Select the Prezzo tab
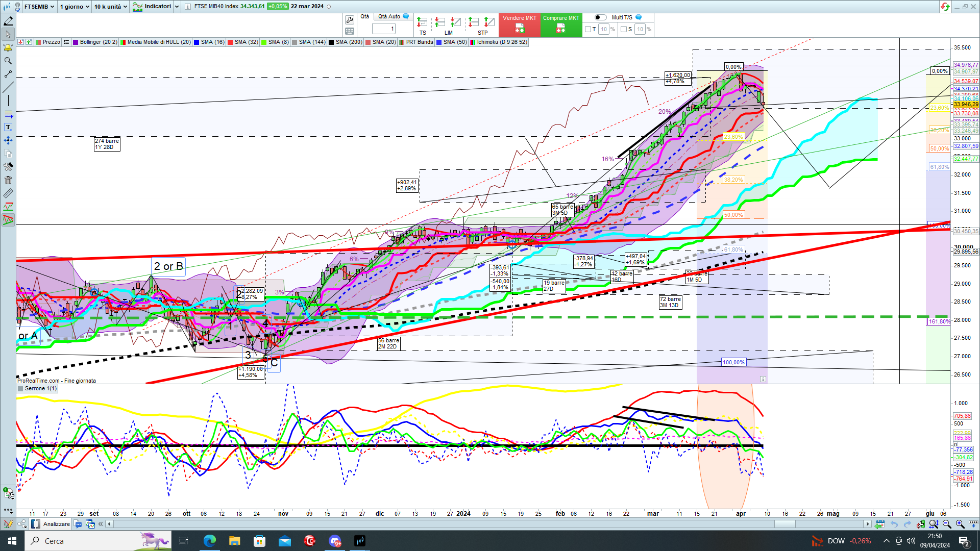 (48, 42)
